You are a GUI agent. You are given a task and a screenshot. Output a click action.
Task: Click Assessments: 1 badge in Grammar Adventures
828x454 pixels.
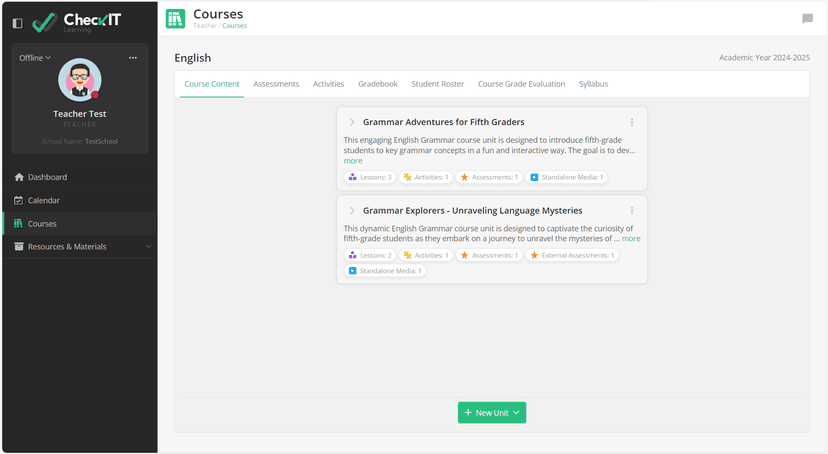tap(489, 177)
